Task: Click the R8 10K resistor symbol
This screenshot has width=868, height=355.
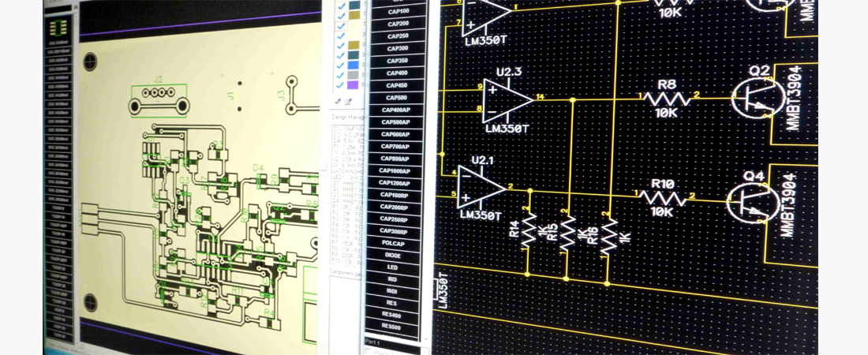Action: pos(667,98)
